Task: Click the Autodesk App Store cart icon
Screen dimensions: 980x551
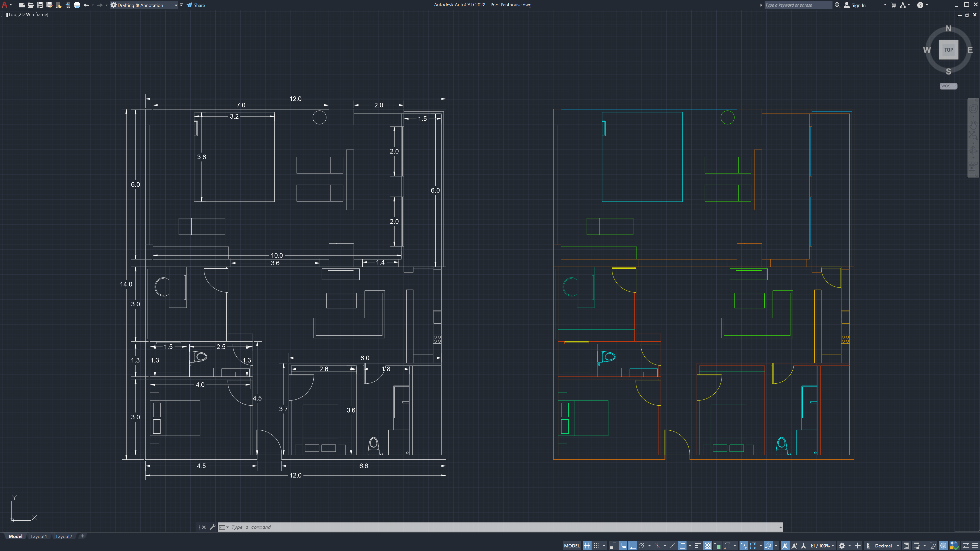Action: [894, 5]
